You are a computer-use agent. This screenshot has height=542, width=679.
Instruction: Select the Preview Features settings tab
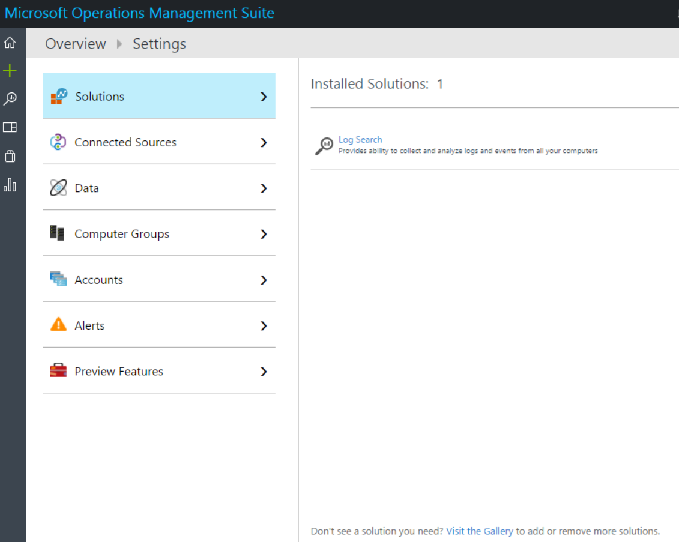[159, 371]
